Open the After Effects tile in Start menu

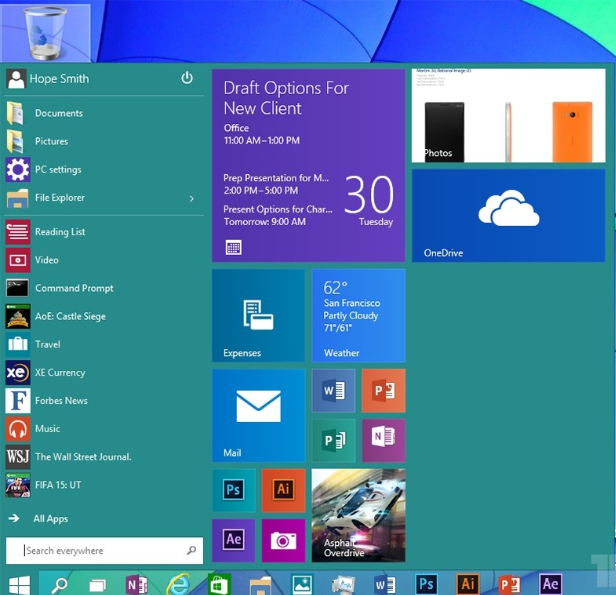[x=233, y=540]
